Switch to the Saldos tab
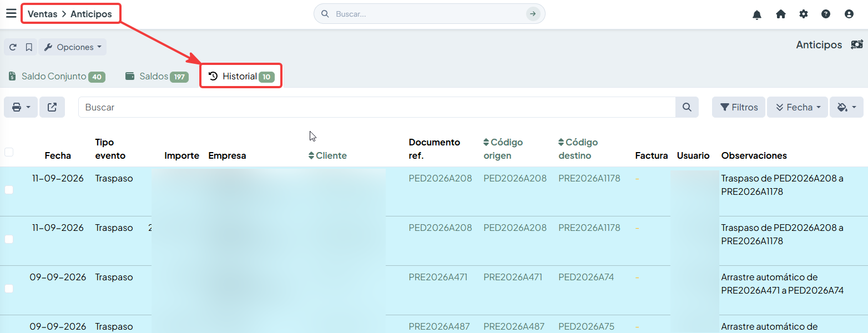Image resolution: width=868 pixels, height=333 pixels. (157, 77)
